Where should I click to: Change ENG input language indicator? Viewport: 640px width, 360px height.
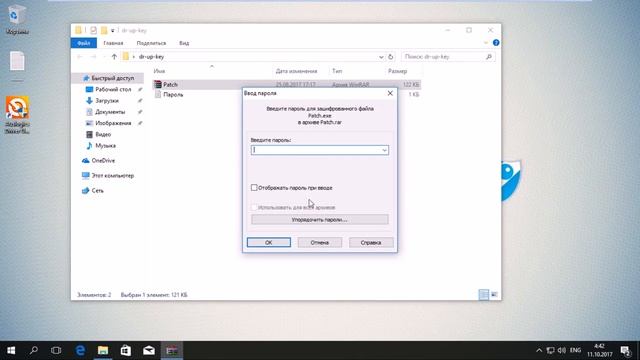pyautogui.click(x=576, y=350)
